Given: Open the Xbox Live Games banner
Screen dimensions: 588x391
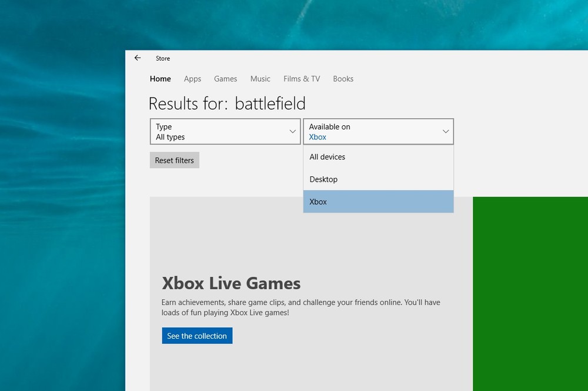Looking at the screenshot, I should pos(312,265).
